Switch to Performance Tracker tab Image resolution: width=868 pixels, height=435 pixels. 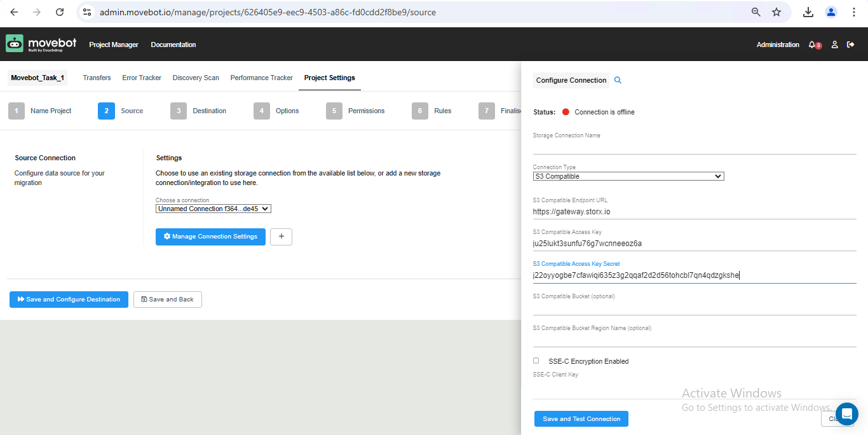[x=262, y=78]
